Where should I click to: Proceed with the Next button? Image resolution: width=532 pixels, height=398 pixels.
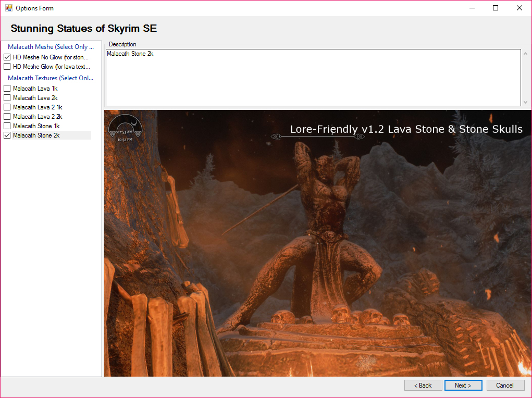(463, 385)
